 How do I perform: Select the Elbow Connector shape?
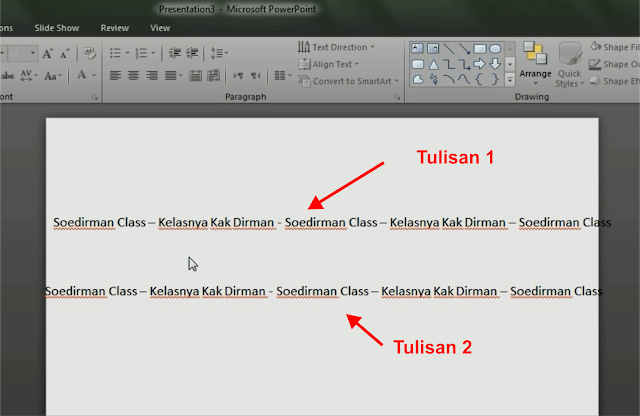(x=449, y=64)
